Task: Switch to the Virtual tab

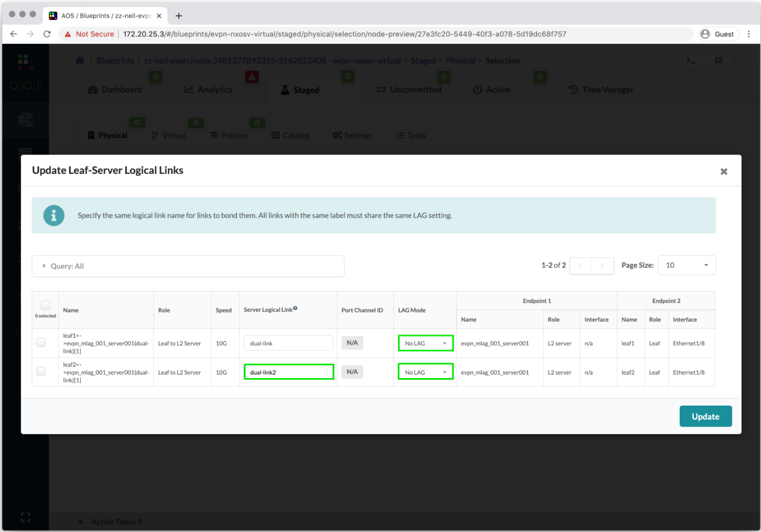Action: point(169,135)
